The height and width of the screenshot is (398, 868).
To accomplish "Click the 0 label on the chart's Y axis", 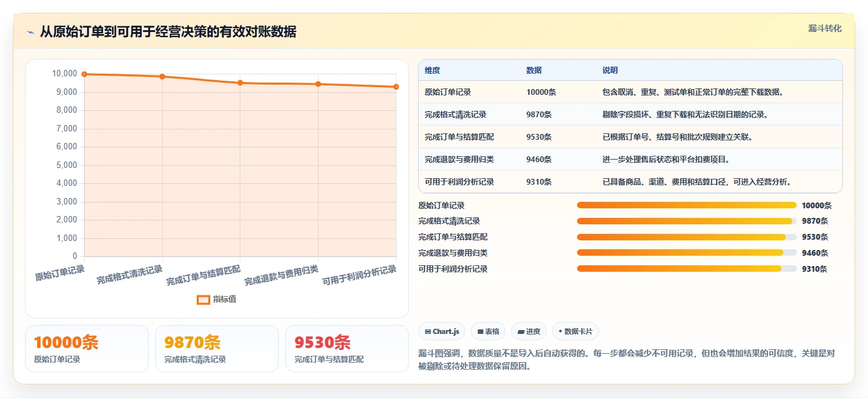I will (x=74, y=256).
